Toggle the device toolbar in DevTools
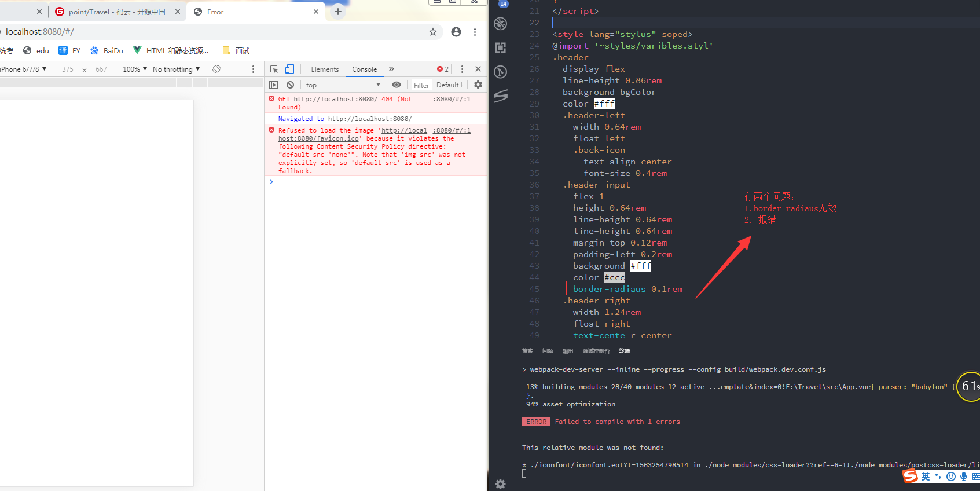 point(289,69)
